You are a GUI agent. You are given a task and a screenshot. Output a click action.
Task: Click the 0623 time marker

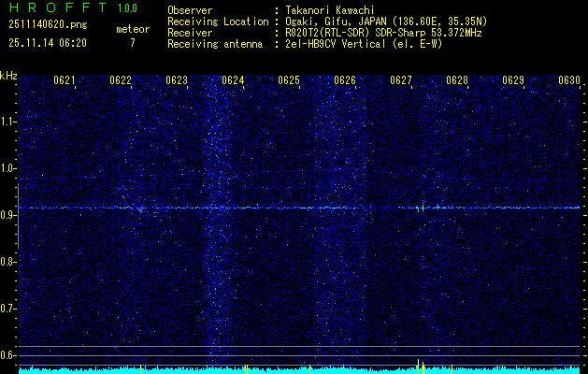coord(177,80)
